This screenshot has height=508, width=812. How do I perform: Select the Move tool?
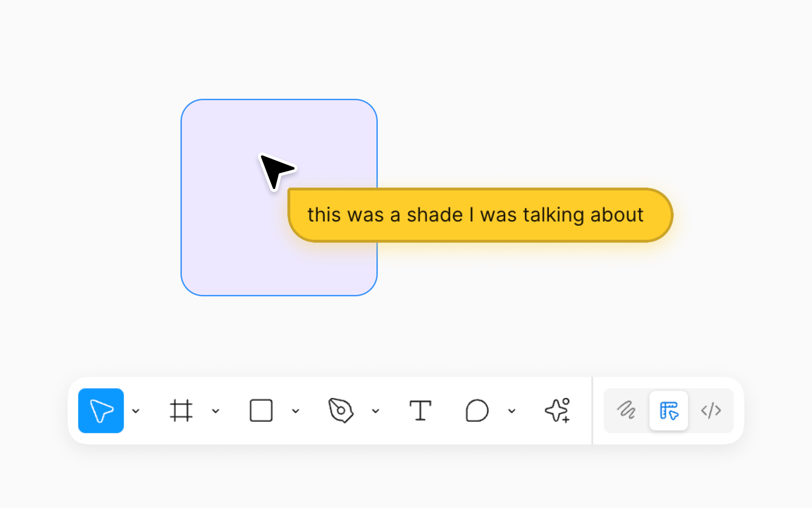tap(101, 410)
